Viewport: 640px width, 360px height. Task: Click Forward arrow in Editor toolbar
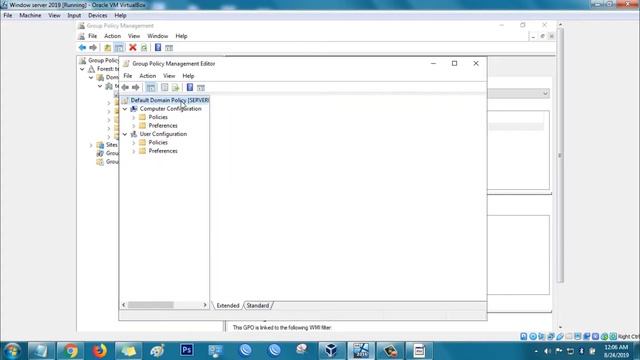(x=136, y=88)
